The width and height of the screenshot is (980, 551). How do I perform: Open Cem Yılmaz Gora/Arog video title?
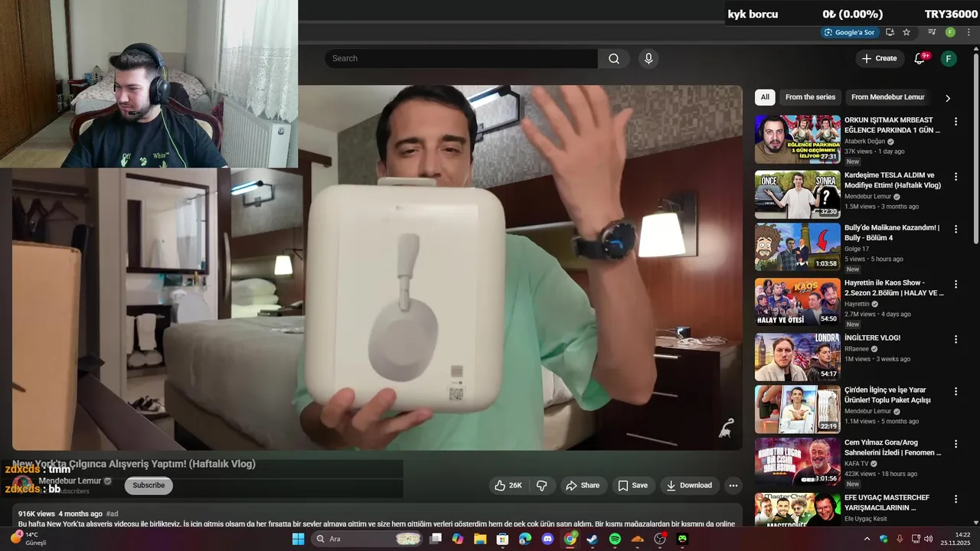point(893,448)
